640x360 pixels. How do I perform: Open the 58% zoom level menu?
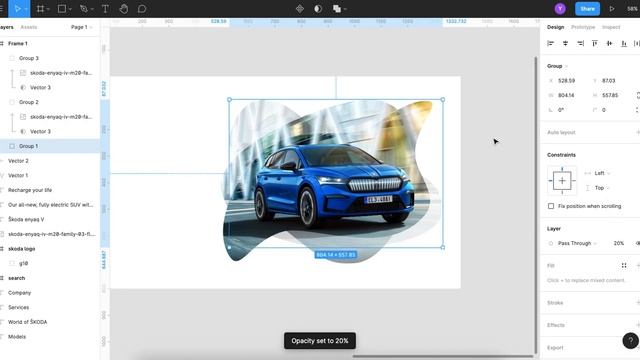633,9
